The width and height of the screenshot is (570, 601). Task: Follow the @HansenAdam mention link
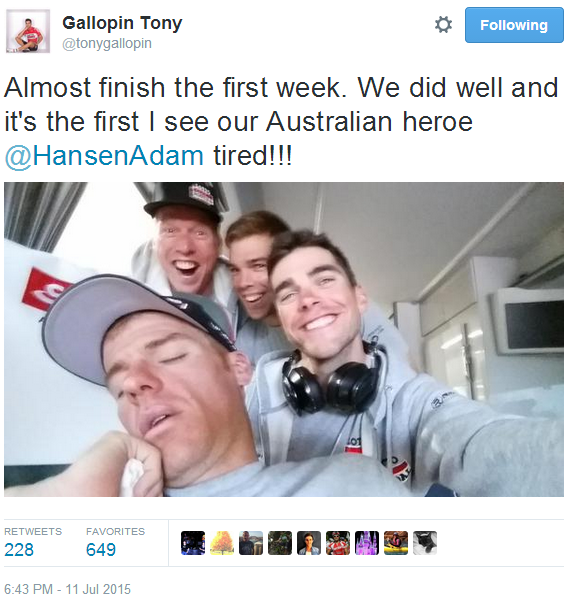tap(104, 156)
